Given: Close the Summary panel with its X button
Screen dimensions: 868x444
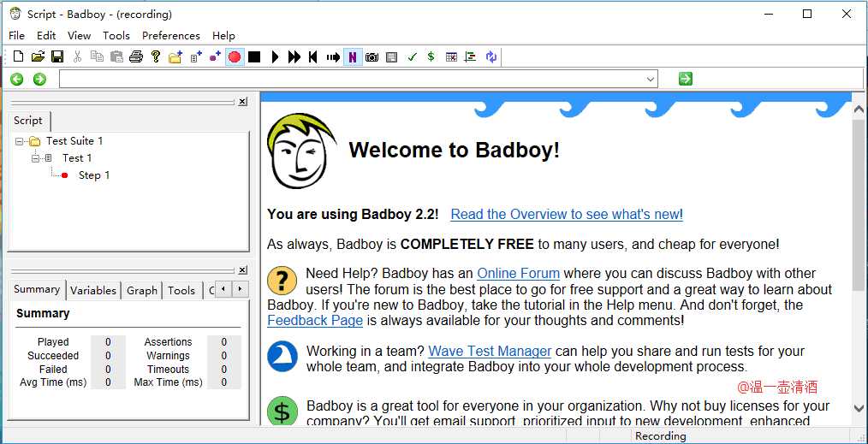Looking at the screenshot, I should pyautogui.click(x=242, y=269).
